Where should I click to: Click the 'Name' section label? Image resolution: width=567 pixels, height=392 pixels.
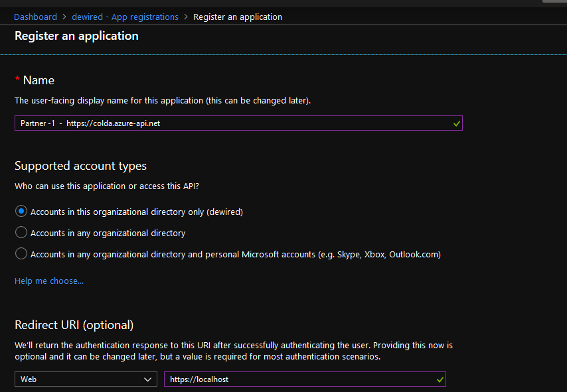[39, 80]
